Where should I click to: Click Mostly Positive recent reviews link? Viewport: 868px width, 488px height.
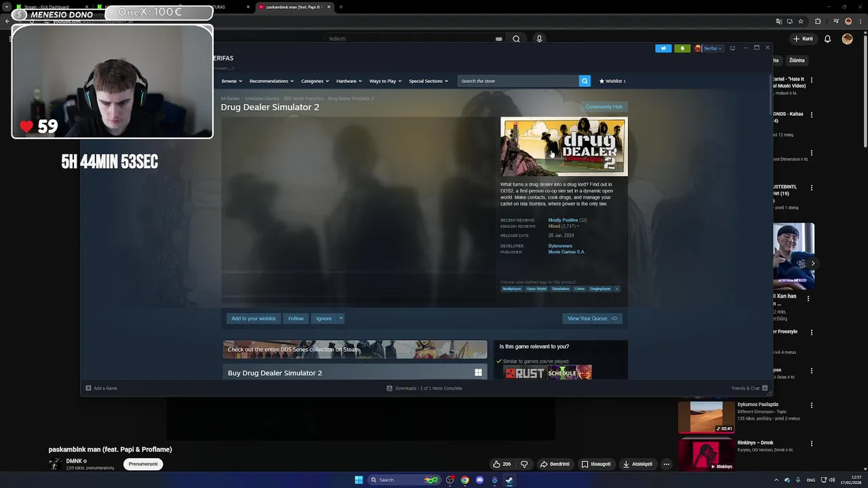563,220
